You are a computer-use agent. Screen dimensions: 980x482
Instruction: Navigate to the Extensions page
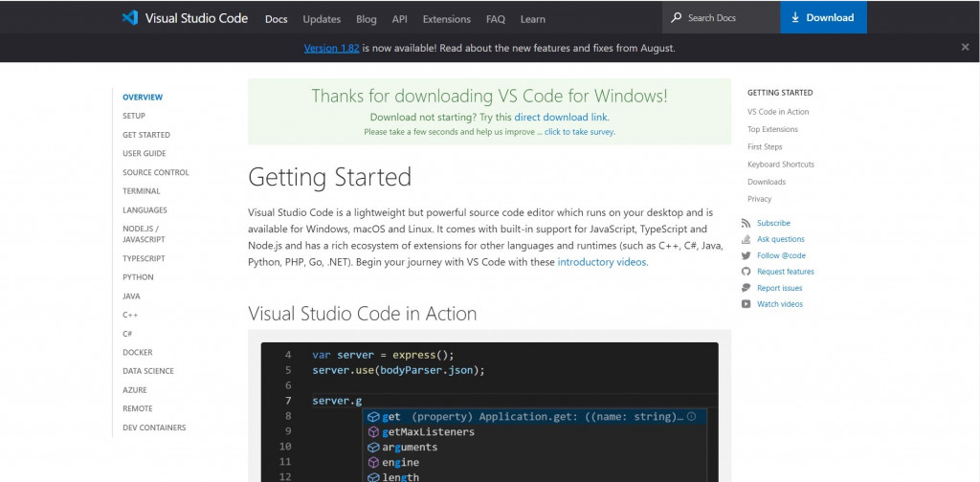[447, 19]
